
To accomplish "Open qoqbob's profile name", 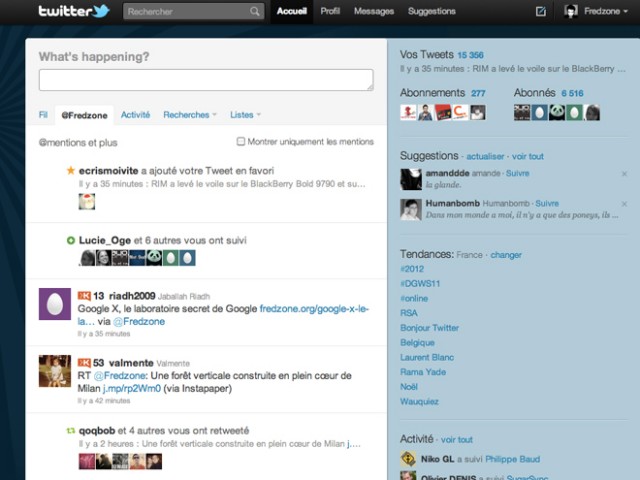I will click(x=97, y=431).
